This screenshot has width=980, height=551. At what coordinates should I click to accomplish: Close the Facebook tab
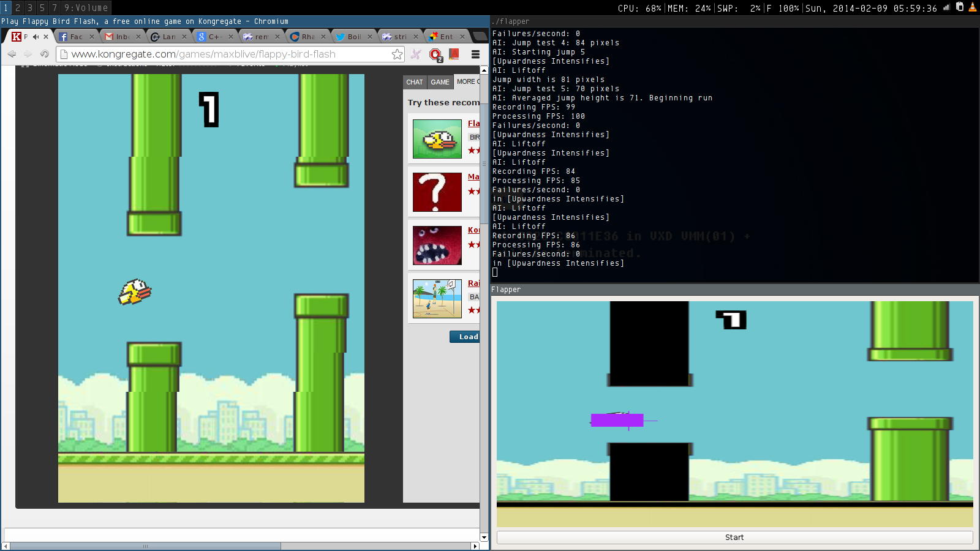coord(92,37)
